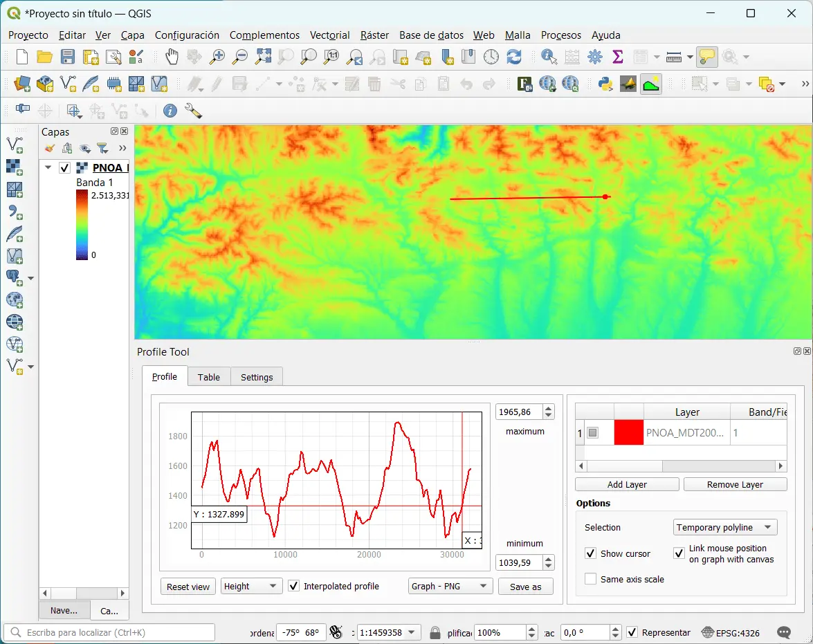Click the layer filter funnel icon in Capas
The image size is (813, 644).
point(102,149)
